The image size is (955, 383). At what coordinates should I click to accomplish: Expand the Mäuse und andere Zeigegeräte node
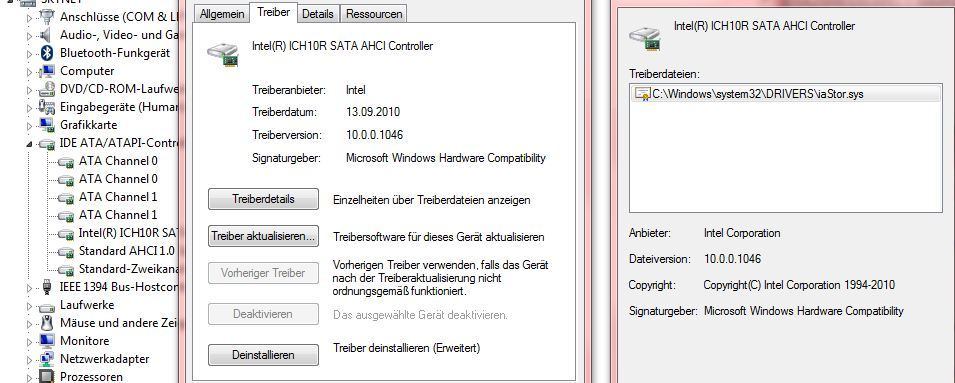pos(29,323)
